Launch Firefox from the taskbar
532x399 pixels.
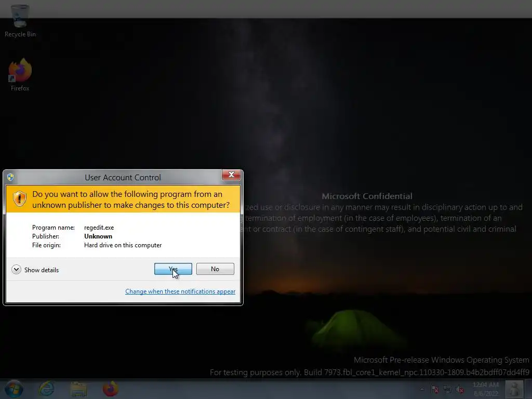click(111, 389)
